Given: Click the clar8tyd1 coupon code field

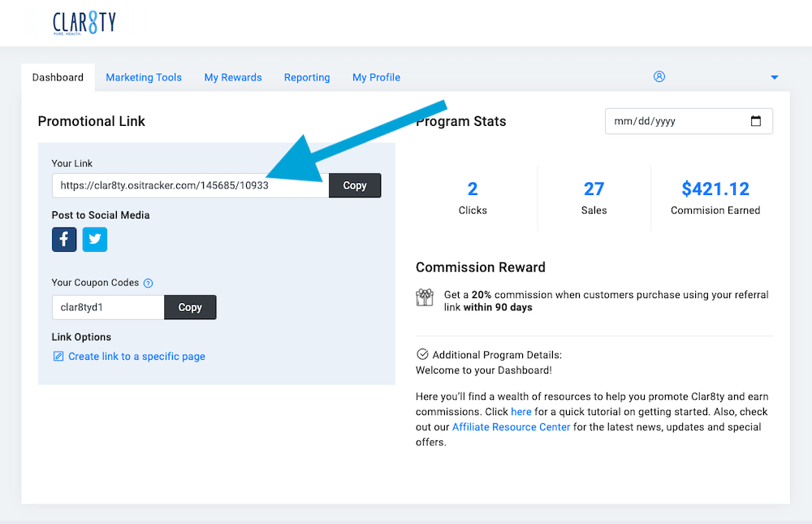Looking at the screenshot, I should [x=108, y=307].
